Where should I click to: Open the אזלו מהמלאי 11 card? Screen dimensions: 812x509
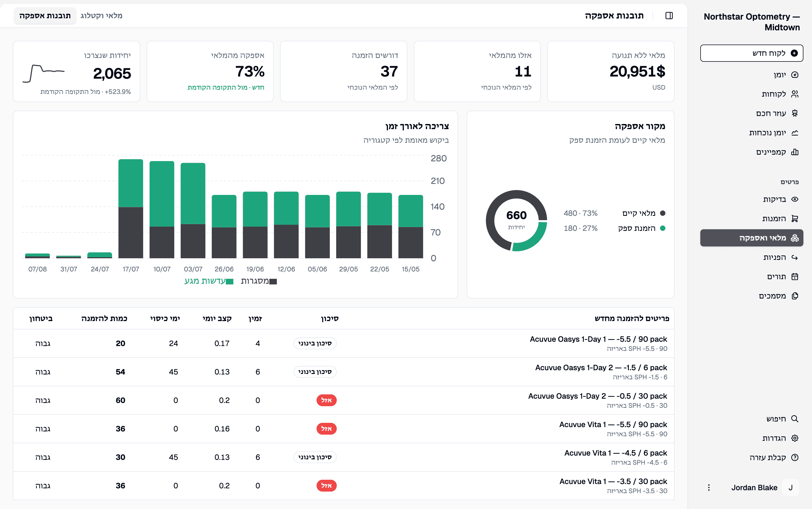pyautogui.click(x=477, y=71)
